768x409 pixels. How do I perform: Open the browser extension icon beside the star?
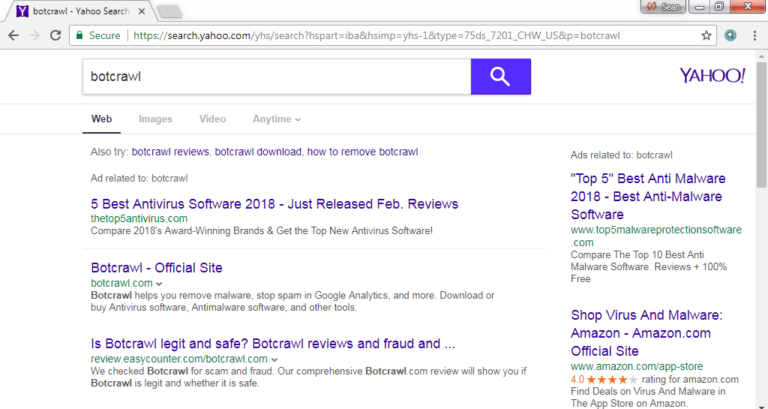click(730, 35)
